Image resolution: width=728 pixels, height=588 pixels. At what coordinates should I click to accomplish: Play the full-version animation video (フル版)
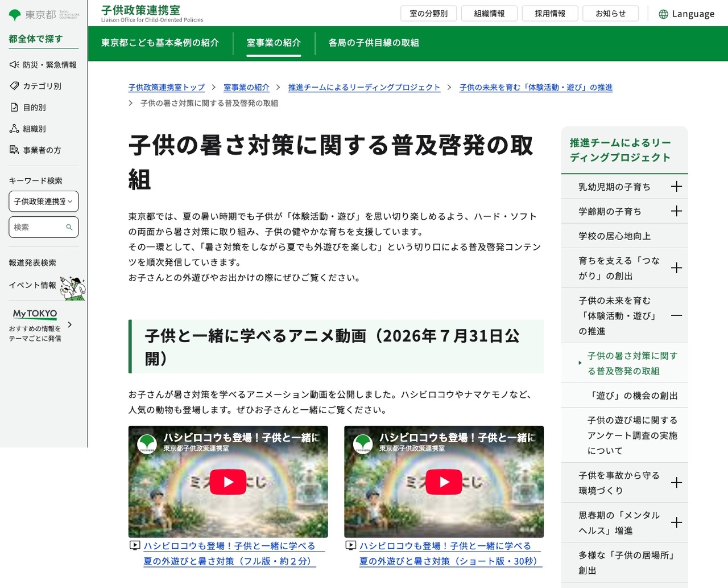pyautogui.click(x=228, y=482)
